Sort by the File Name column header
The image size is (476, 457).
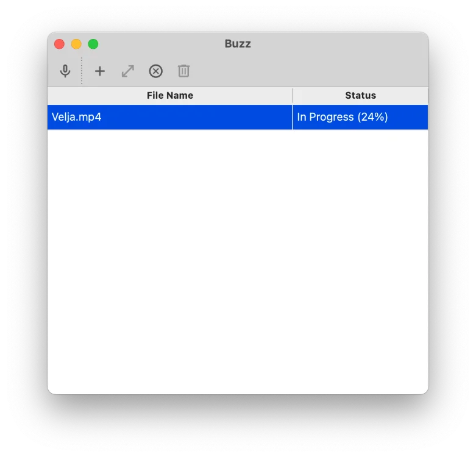click(x=170, y=96)
